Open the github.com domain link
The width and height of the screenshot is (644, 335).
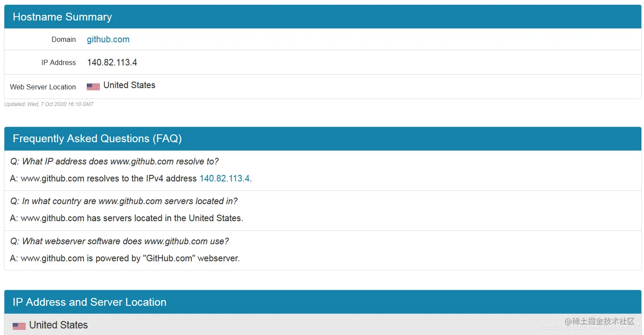coord(108,39)
